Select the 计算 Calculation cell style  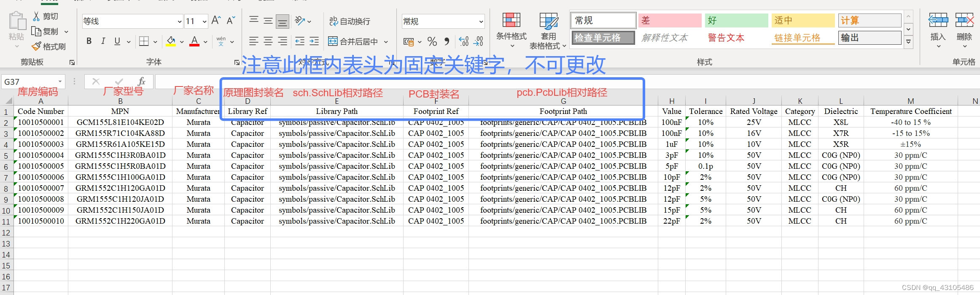(870, 20)
